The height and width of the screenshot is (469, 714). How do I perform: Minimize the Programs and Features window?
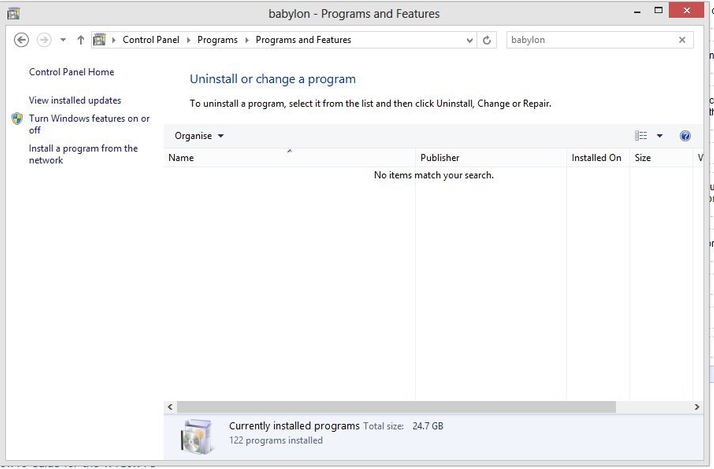point(638,11)
